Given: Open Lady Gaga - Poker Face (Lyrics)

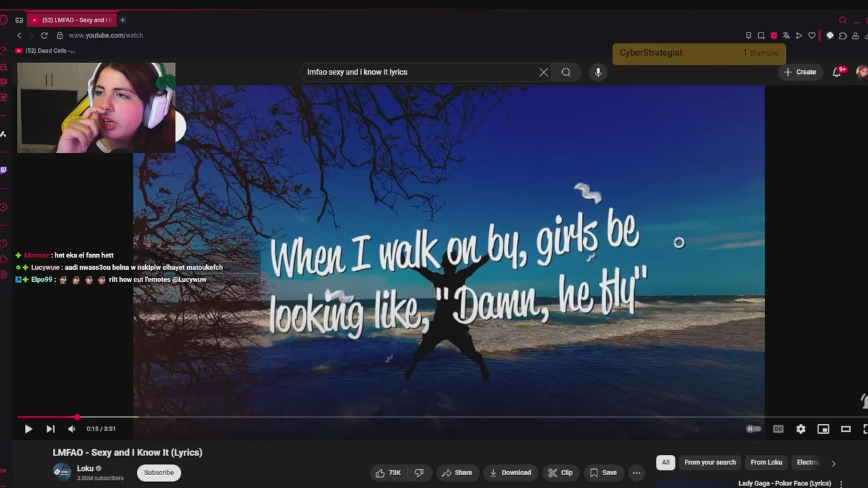Looking at the screenshot, I should [x=785, y=483].
